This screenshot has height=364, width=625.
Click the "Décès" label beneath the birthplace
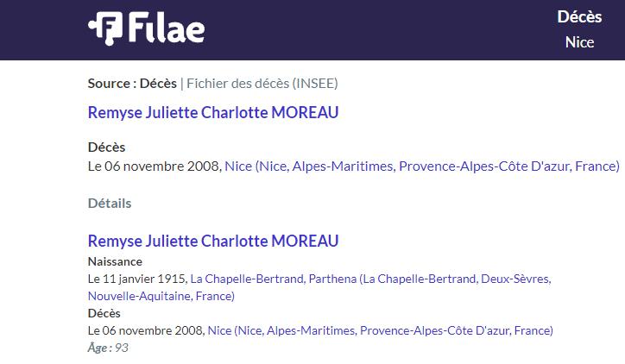pos(104,313)
